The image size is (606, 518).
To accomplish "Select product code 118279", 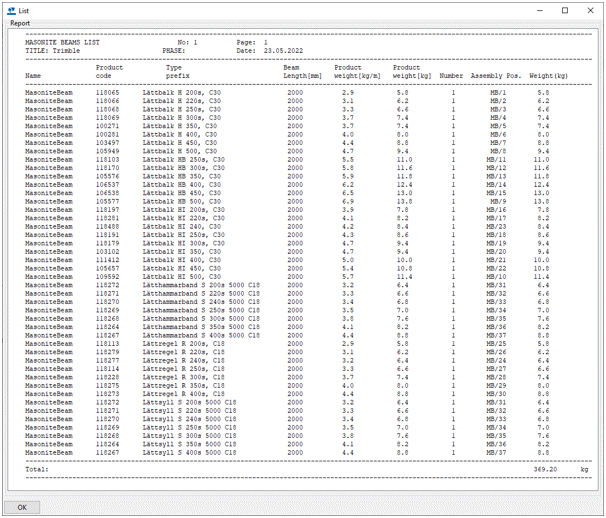I will pos(107,352).
